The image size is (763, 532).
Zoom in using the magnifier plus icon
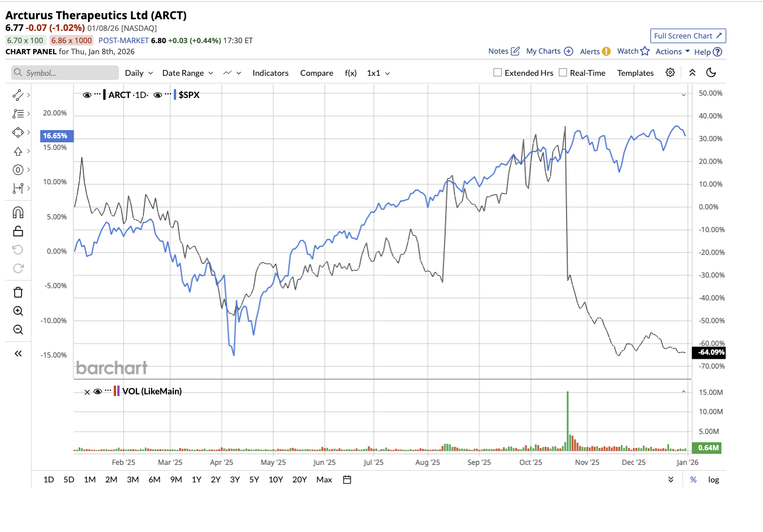coord(18,311)
